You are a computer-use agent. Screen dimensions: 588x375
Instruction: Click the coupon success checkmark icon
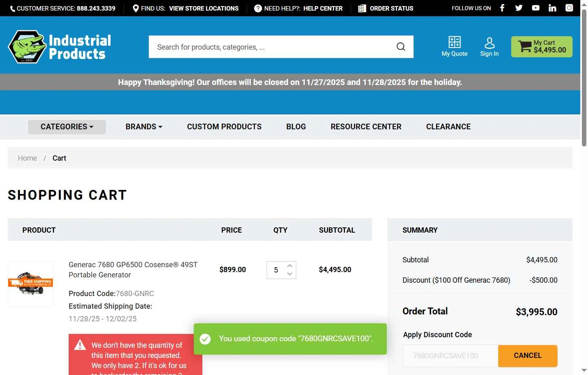[205, 339]
